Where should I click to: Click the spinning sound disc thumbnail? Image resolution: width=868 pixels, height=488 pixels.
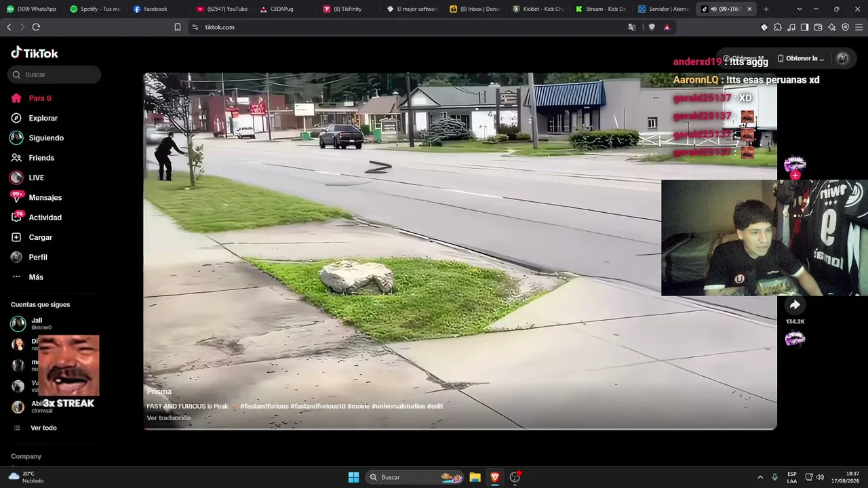(795, 338)
